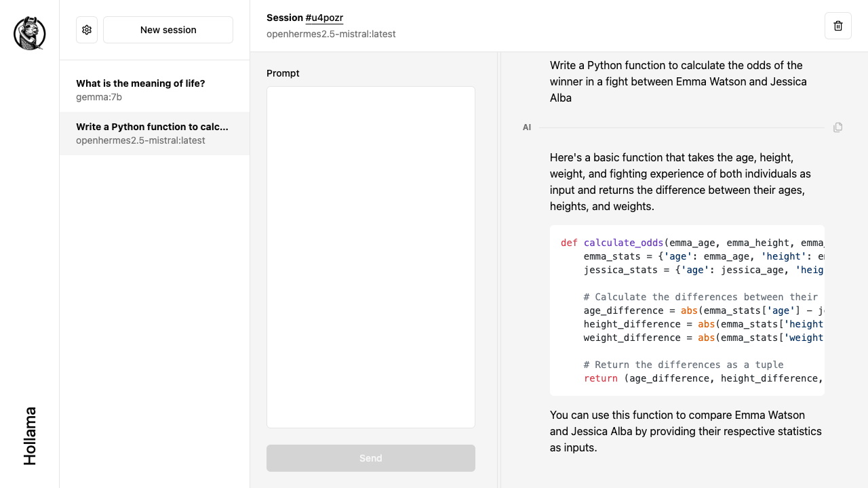Open "What is the meaning of life?" session

click(x=155, y=90)
